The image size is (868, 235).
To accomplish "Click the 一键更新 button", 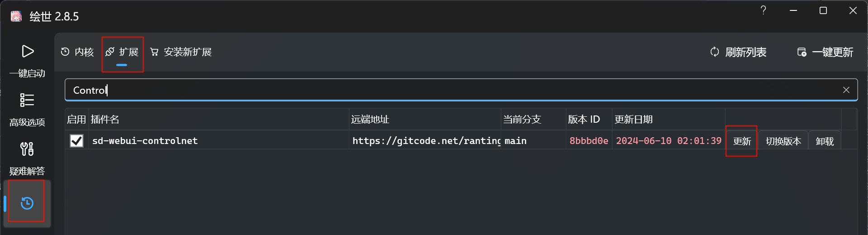I will click(x=825, y=52).
